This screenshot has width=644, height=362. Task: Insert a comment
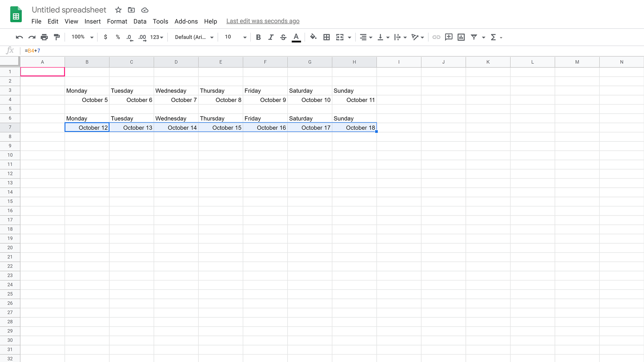[448, 37]
